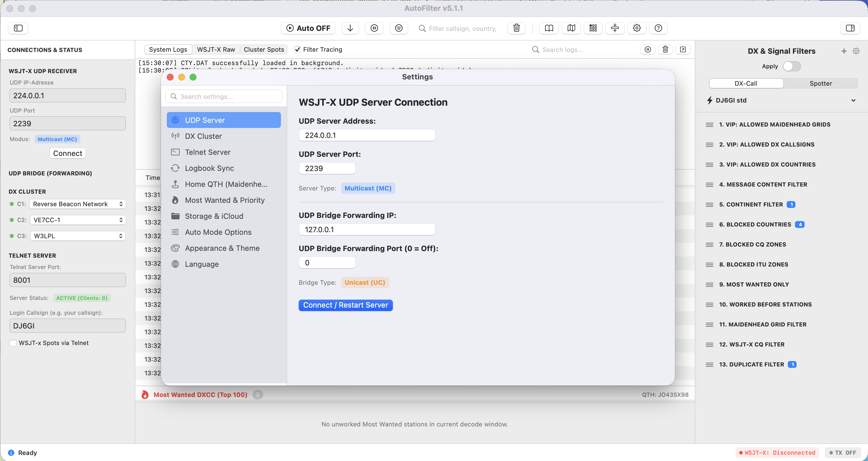The image size is (868, 461).
Task: Select Logbook Sync in settings sidebar
Action: tap(224, 168)
